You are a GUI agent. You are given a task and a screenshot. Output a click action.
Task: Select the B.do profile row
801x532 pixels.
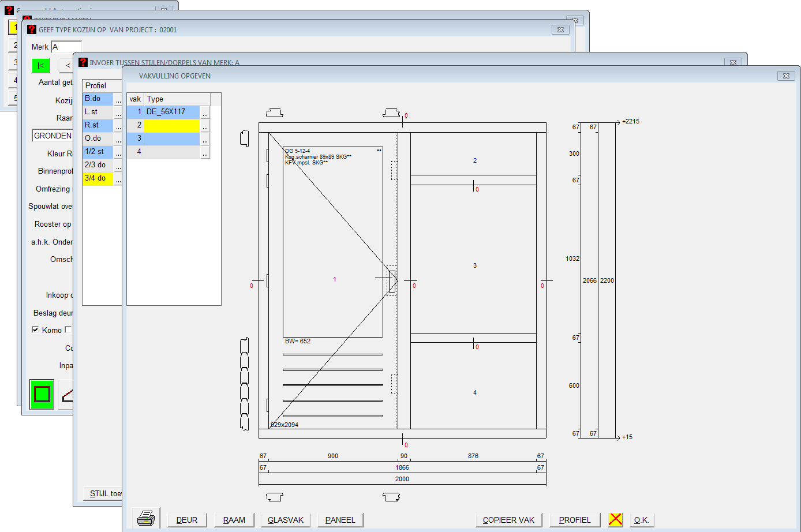pos(98,99)
